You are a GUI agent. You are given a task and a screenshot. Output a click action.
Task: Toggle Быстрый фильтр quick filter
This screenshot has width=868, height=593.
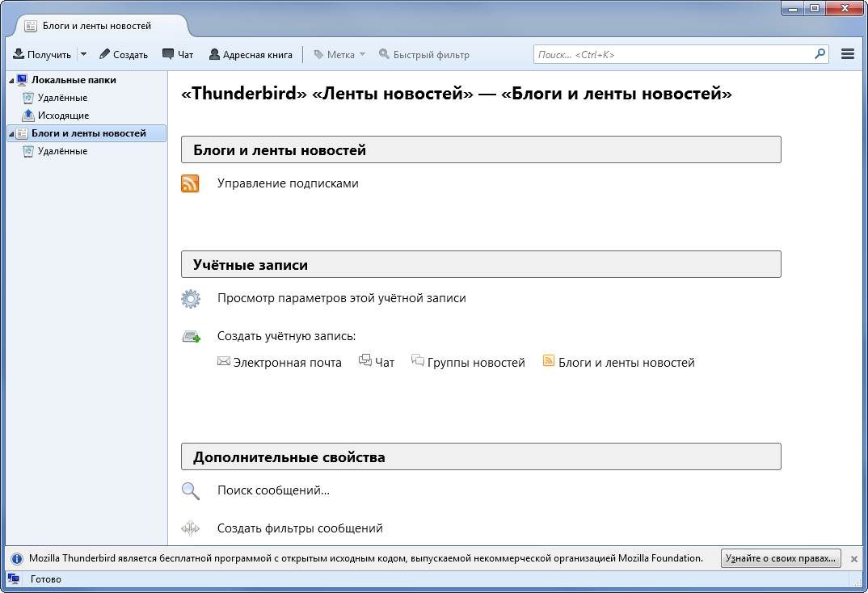tap(424, 54)
